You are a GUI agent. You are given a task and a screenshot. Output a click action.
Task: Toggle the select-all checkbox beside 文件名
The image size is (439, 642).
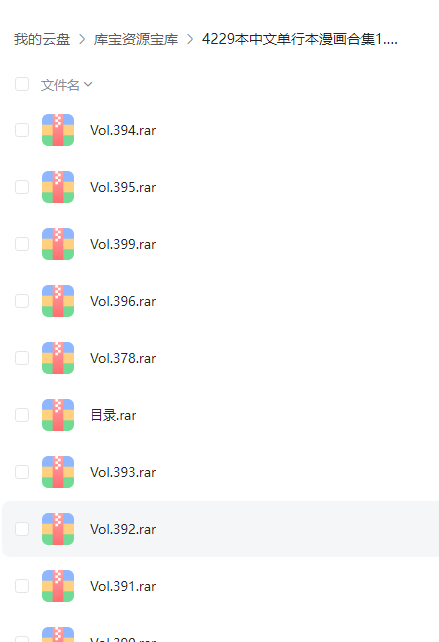pyautogui.click(x=22, y=84)
